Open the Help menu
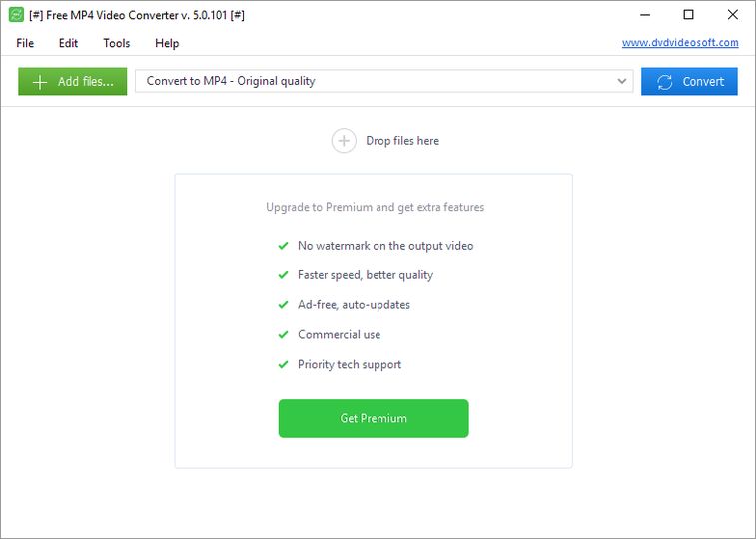 [167, 43]
